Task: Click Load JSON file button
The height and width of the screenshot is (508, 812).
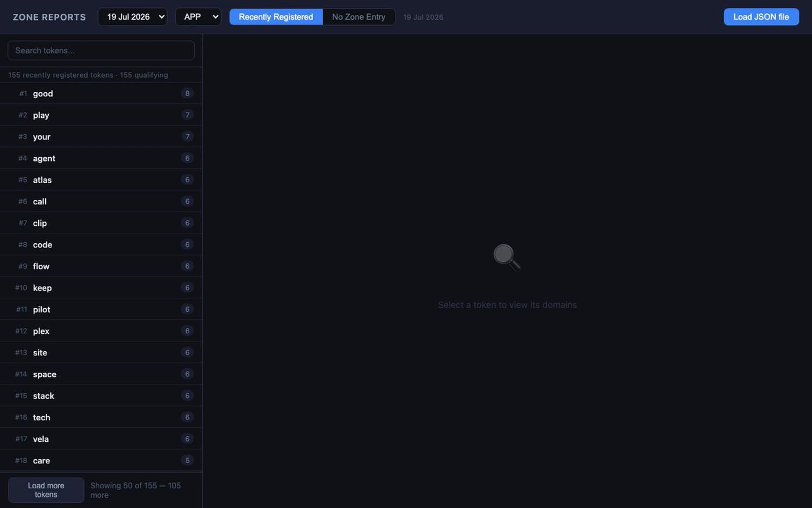Action: coord(761,17)
